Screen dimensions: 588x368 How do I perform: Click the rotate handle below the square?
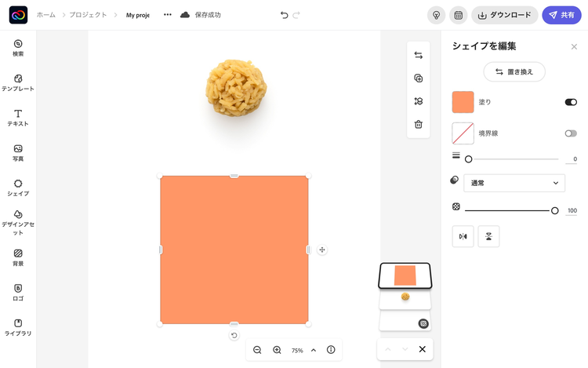point(234,335)
